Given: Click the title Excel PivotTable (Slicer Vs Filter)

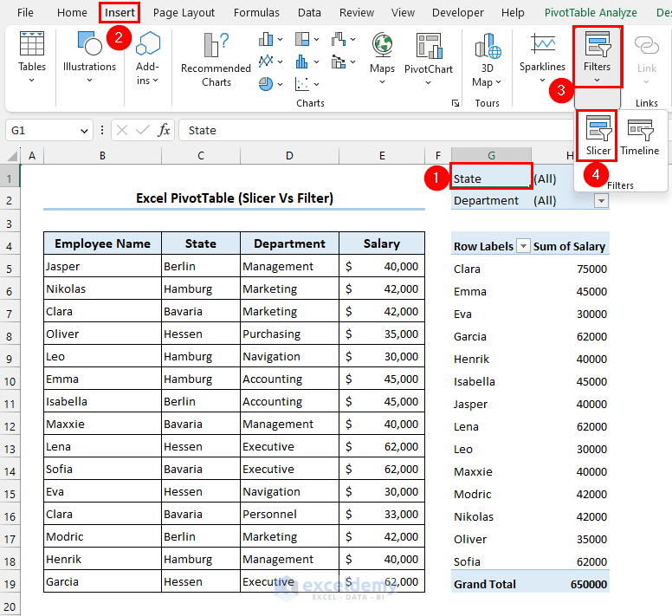Looking at the screenshot, I should pyautogui.click(x=235, y=198).
